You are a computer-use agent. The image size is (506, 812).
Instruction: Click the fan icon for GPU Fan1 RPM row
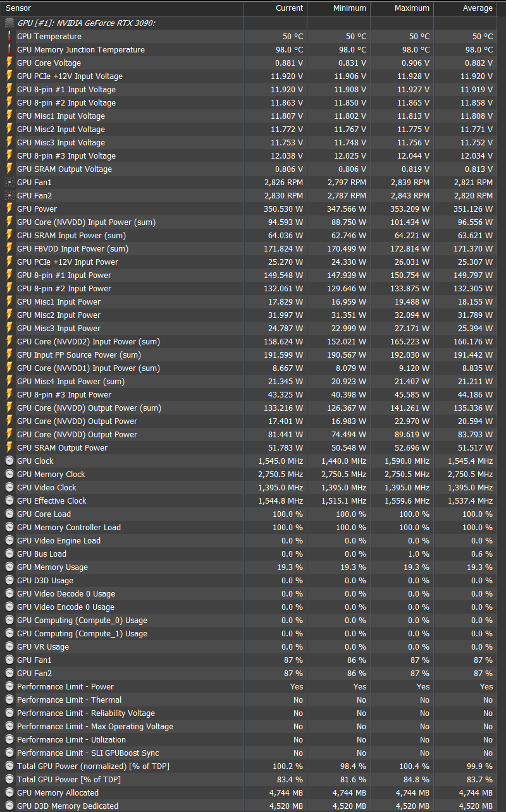[x=9, y=182]
